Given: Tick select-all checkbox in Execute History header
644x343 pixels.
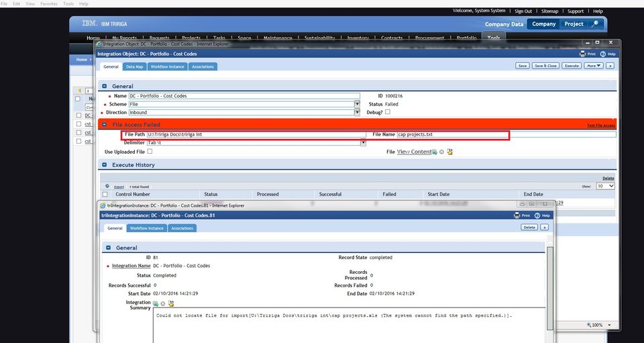Looking at the screenshot, I should point(105,194).
